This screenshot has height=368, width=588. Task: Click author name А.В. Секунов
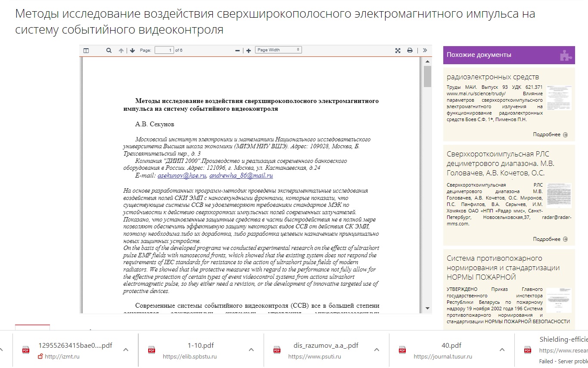coord(155,124)
